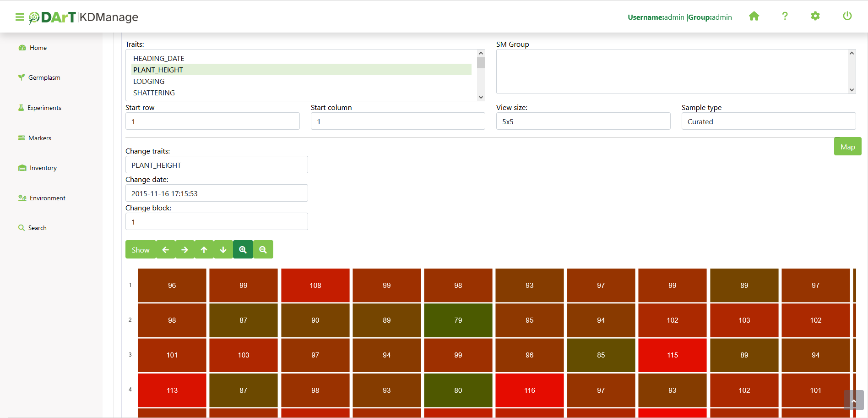This screenshot has width=868, height=418.
Task: Click the power logout icon
Action: (847, 16)
